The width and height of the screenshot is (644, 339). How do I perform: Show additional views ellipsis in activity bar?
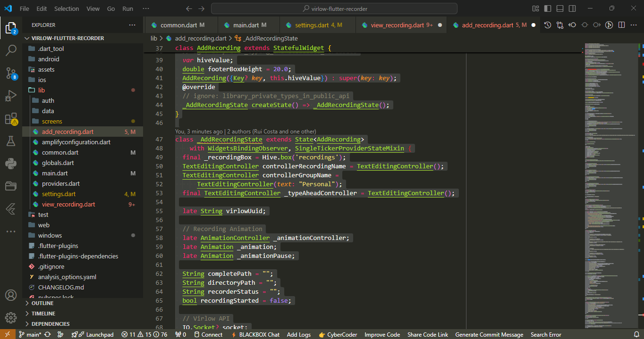point(11,231)
